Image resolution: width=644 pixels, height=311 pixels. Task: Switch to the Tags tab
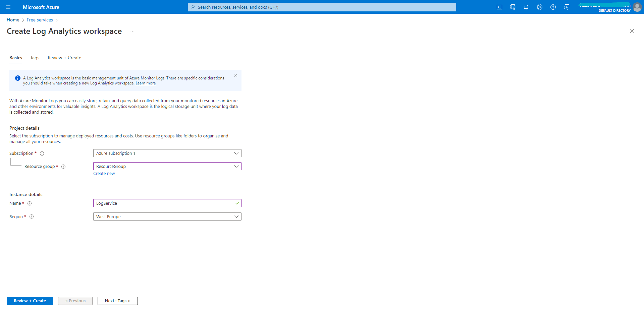[35, 58]
